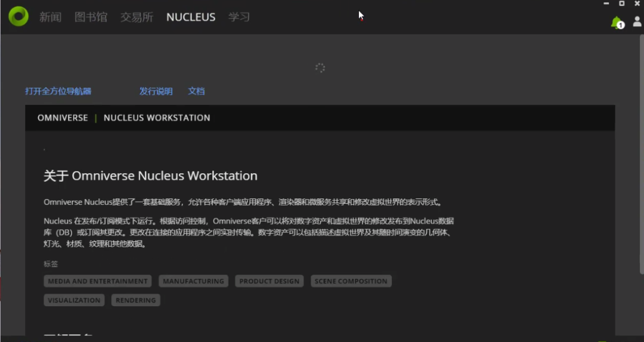Open the 发行说明 link
644x342 pixels.
[156, 91]
